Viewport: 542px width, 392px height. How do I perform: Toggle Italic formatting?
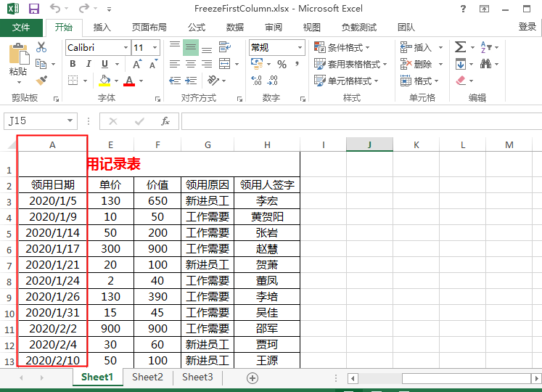tap(89, 64)
